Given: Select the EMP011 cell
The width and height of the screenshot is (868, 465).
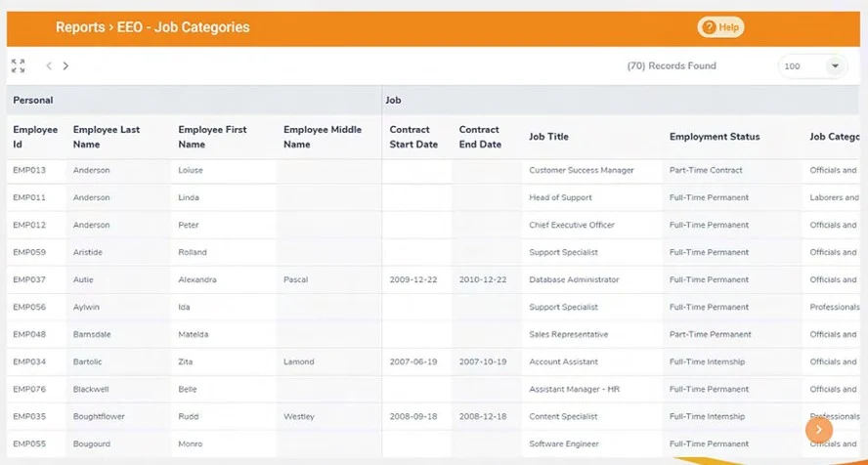Looking at the screenshot, I should [x=29, y=197].
